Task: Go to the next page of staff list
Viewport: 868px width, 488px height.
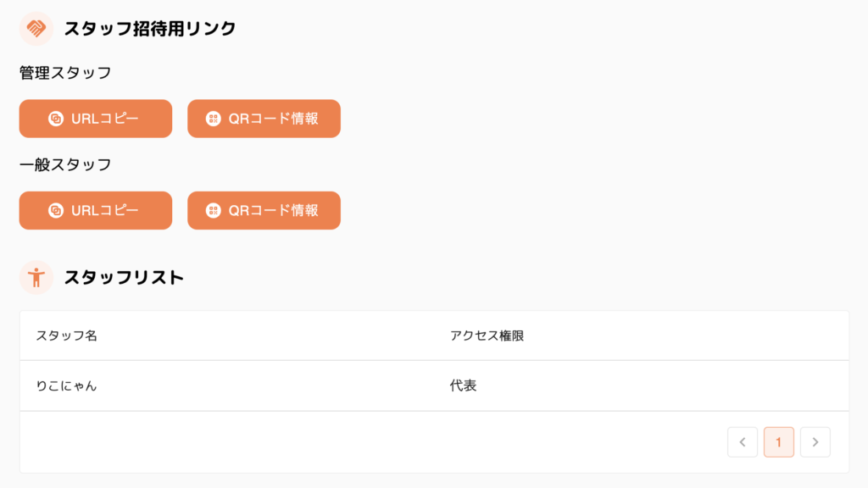Action: pyautogui.click(x=815, y=441)
